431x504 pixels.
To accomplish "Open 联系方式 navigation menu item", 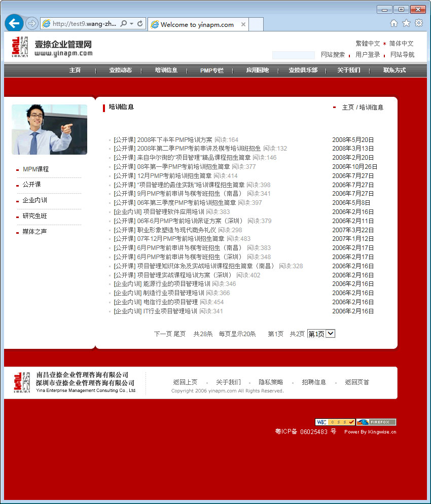I will [x=394, y=70].
